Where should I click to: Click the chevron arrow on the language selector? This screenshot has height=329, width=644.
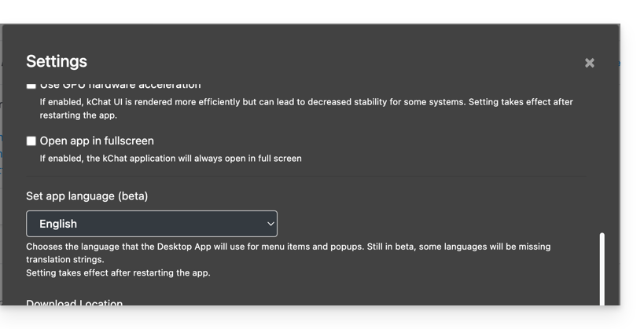tap(270, 224)
